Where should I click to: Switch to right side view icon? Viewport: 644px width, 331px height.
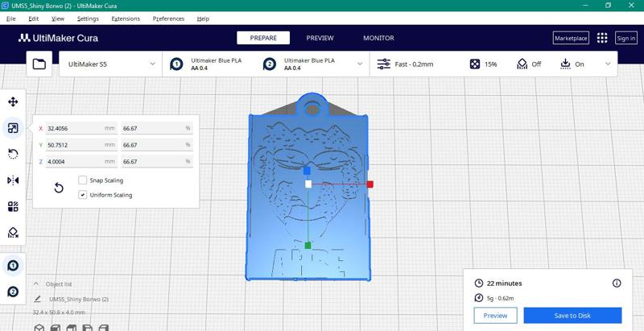104,328
